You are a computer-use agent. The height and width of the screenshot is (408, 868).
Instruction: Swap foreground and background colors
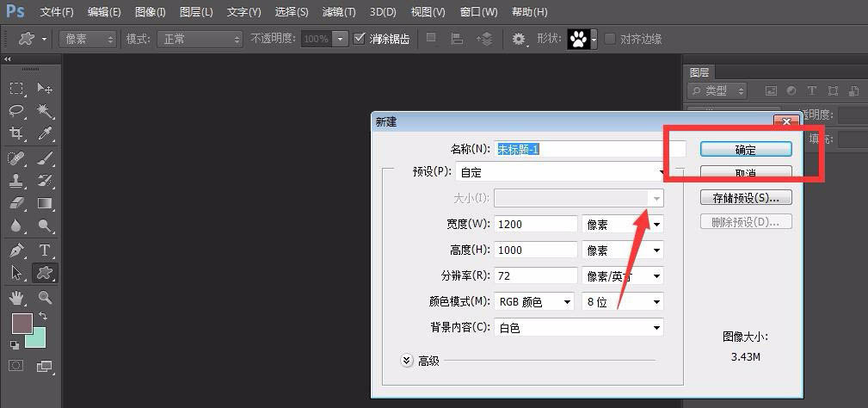click(43, 316)
